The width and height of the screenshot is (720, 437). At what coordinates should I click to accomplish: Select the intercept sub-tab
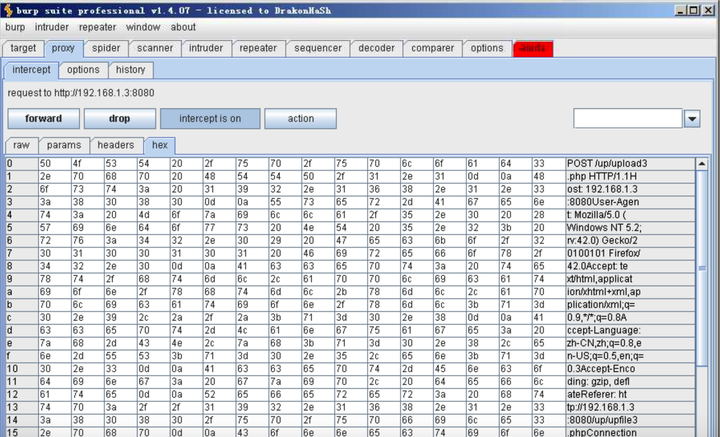(x=31, y=70)
